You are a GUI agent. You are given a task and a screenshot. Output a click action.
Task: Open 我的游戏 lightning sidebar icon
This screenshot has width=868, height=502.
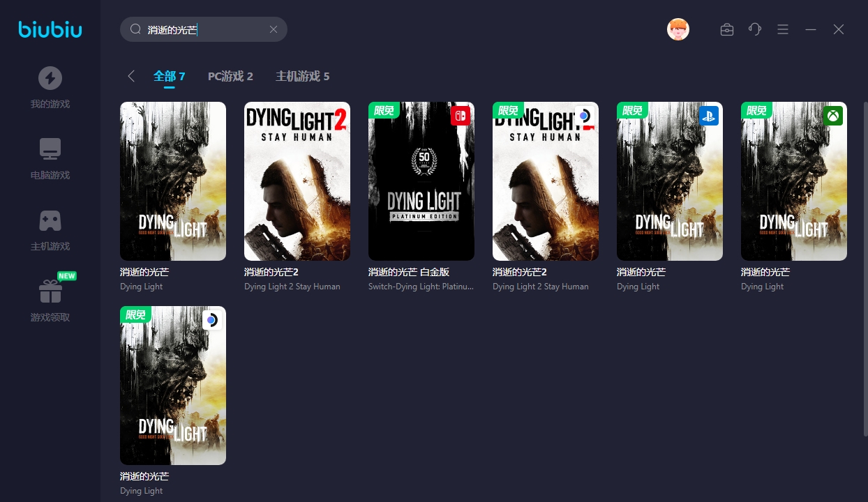coord(50,78)
